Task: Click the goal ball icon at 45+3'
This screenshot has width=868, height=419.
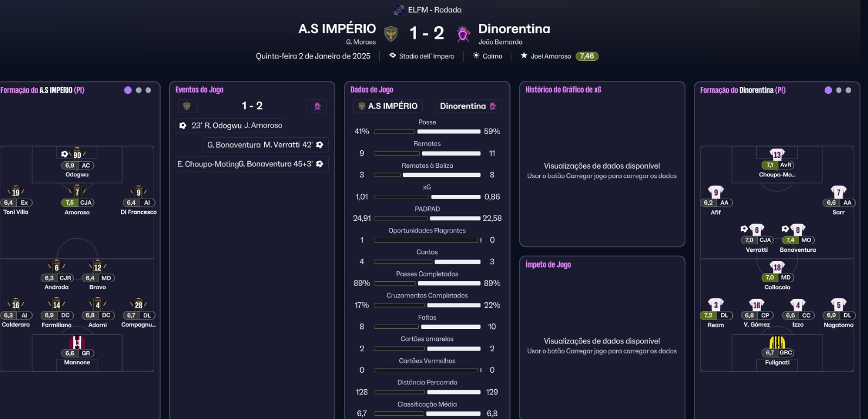Action: (320, 164)
